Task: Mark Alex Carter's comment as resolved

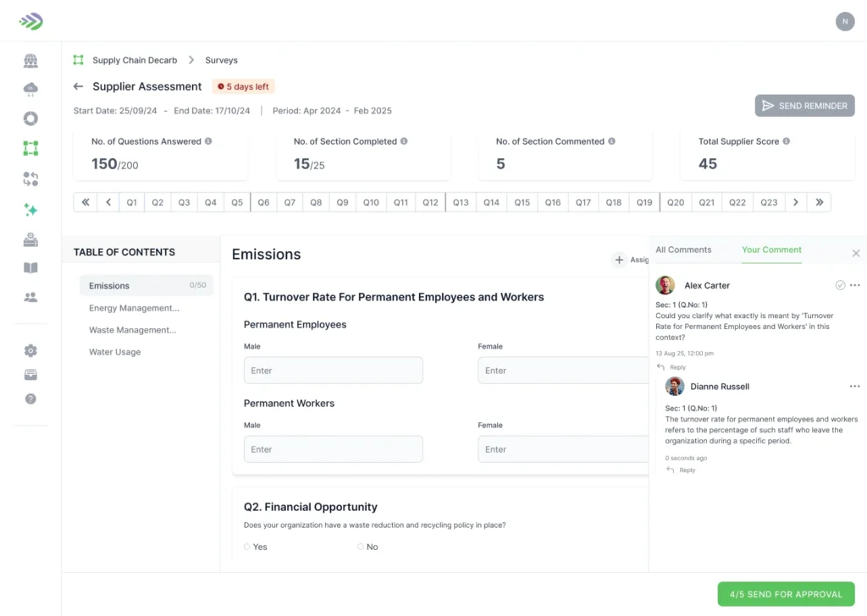Action: pyautogui.click(x=840, y=285)
